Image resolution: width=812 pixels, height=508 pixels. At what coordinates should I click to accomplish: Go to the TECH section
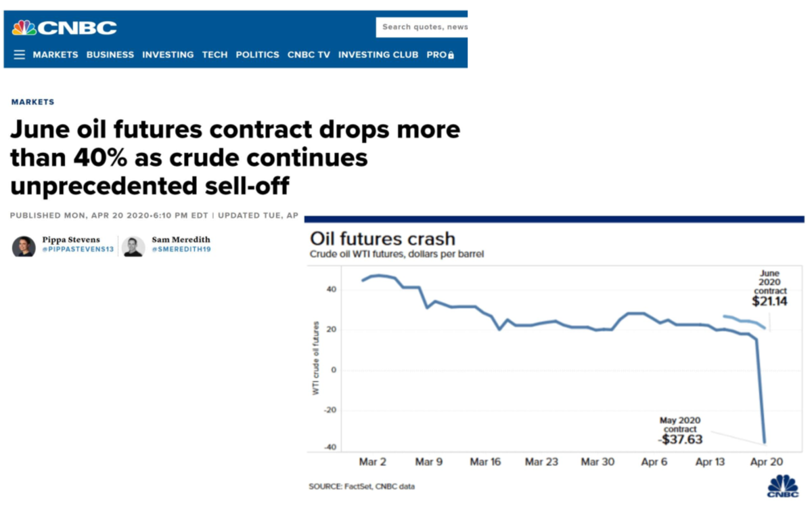coord(215,55)
